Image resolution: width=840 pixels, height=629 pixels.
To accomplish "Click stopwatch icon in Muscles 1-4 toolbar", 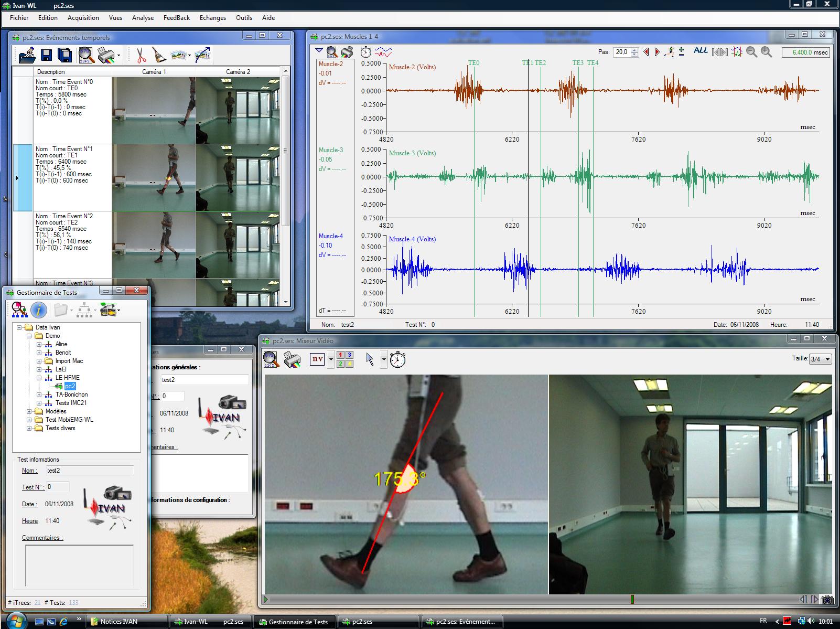I will tap(366, 52).
